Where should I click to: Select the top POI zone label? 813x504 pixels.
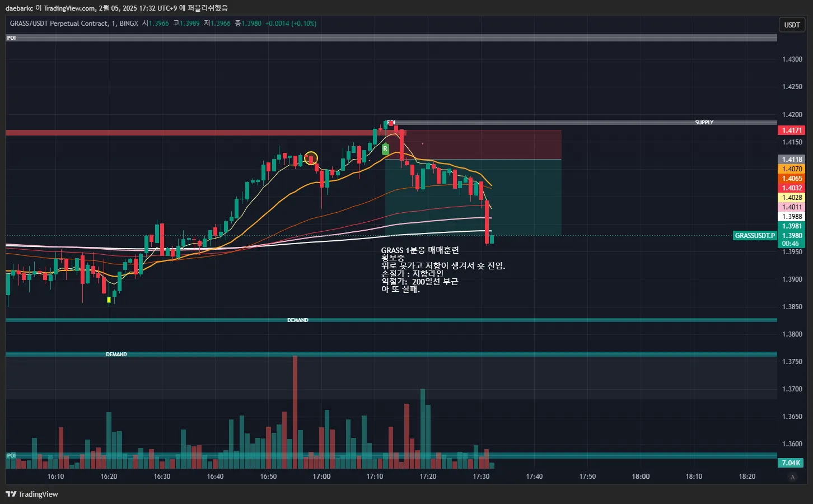[11, 38]
